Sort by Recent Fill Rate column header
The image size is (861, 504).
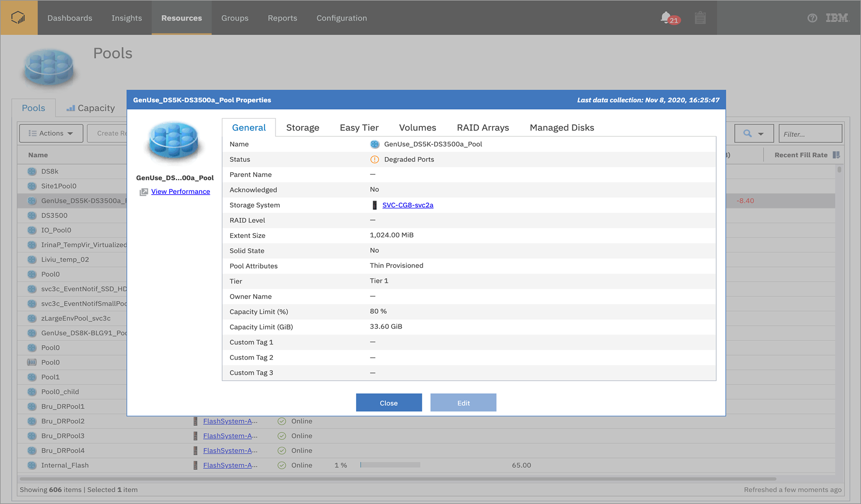[801, 155]
